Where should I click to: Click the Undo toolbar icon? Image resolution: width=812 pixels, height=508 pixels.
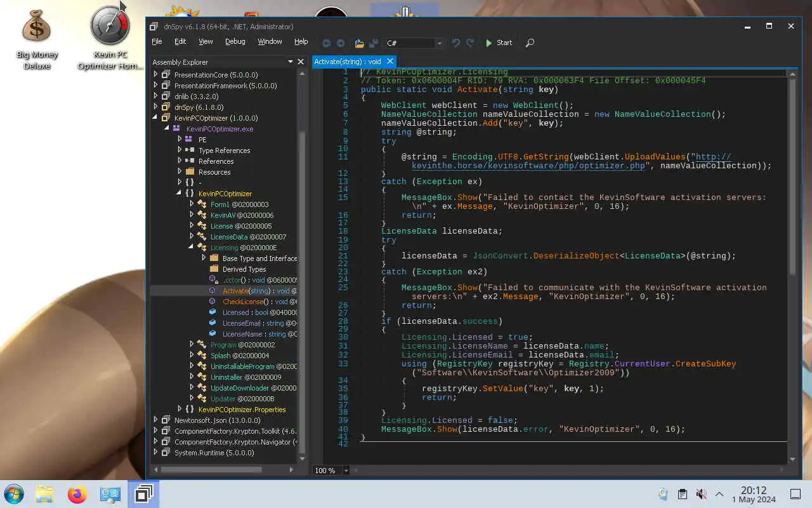(x=455, y=43)
